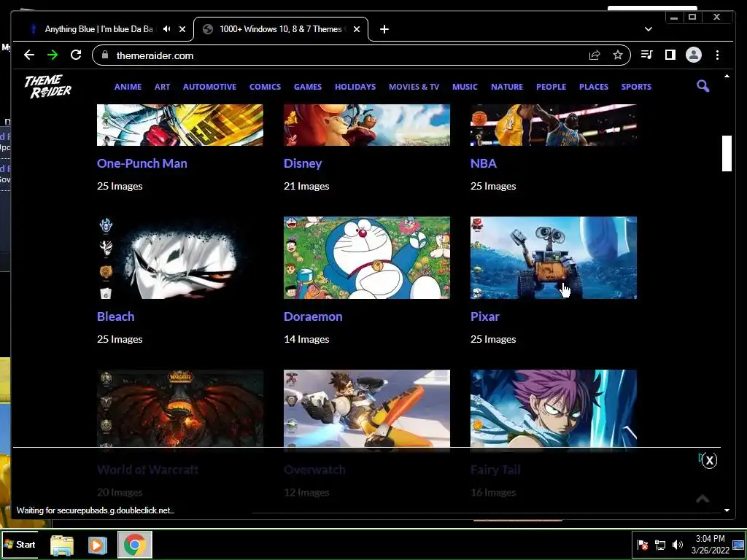The width and height of the screenshot is (747, 560).
Task: Click the scrollbar up arrow
Action: click(x=727, y=76)
